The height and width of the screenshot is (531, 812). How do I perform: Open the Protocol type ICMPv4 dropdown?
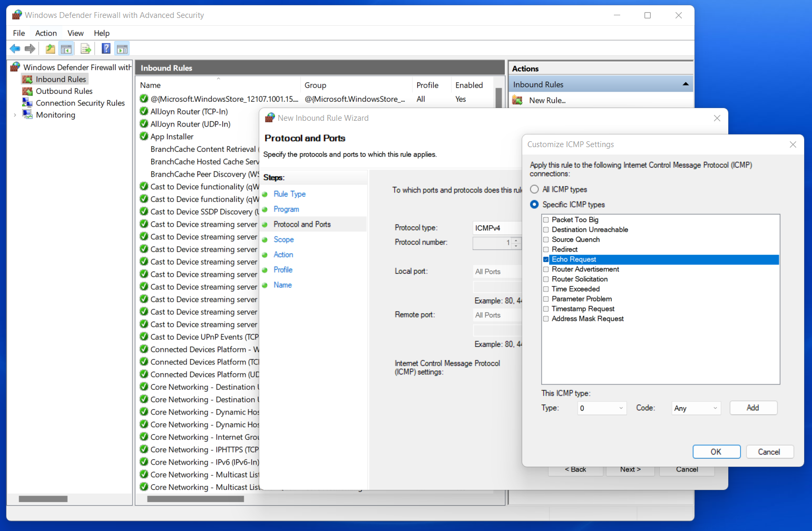(x=497, y=228)
